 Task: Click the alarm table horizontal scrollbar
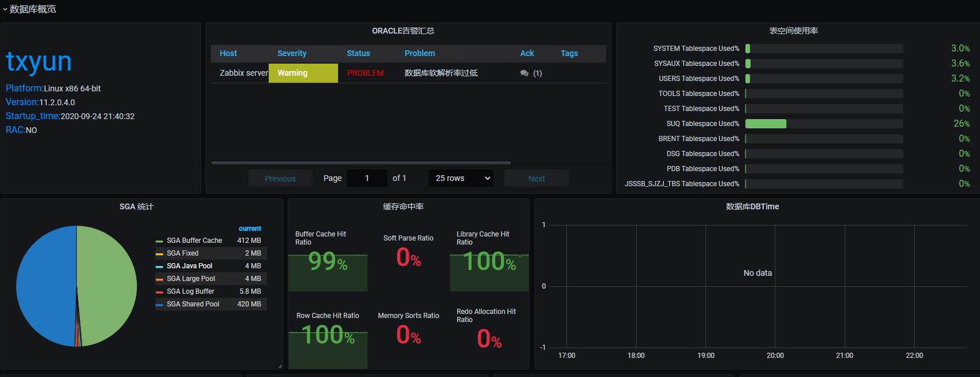[361, 163]
